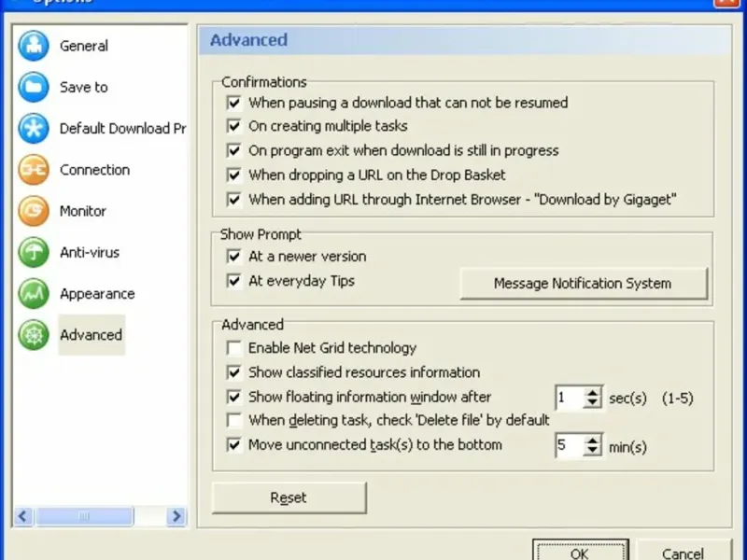Open the Anti-virus settings page
This screenshot has width=747, height=560.
pyautogui.click(x=90, y=252)
